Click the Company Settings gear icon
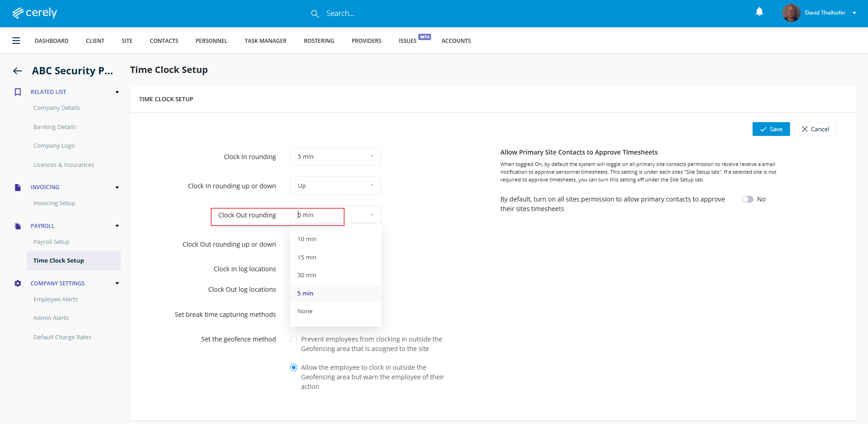868x424 pixels. pos(18,284)
